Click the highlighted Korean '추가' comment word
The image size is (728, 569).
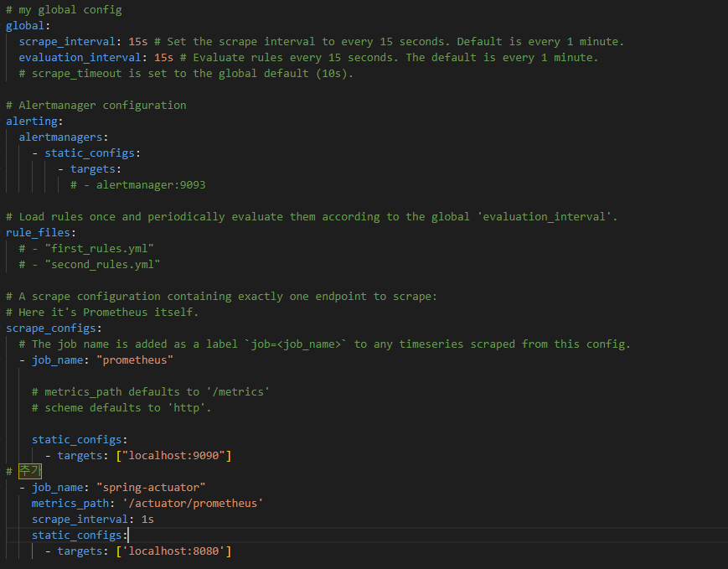point(30,471)
